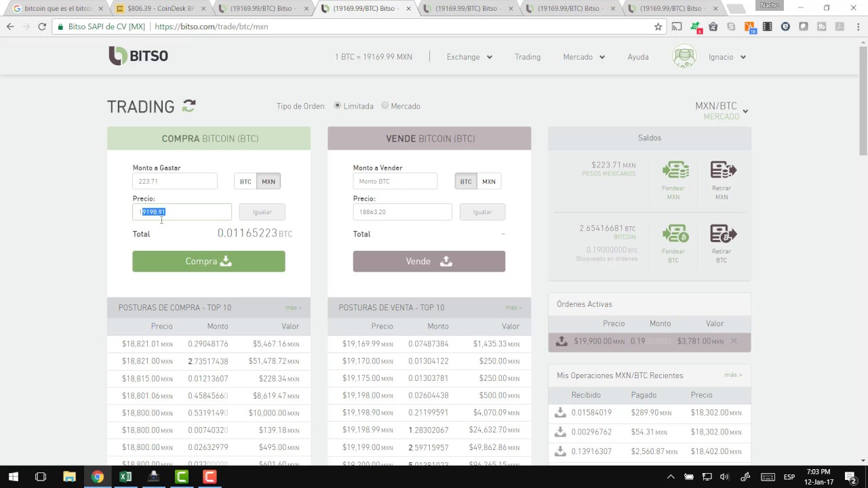The width and height of the screenshot is (868, 488).
Task: Open Task View on the taskbar
Action: click(x=41, y=476)
